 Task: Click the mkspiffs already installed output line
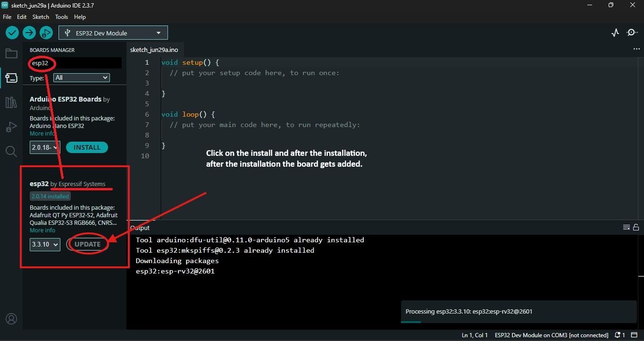(x=225, y=250)
